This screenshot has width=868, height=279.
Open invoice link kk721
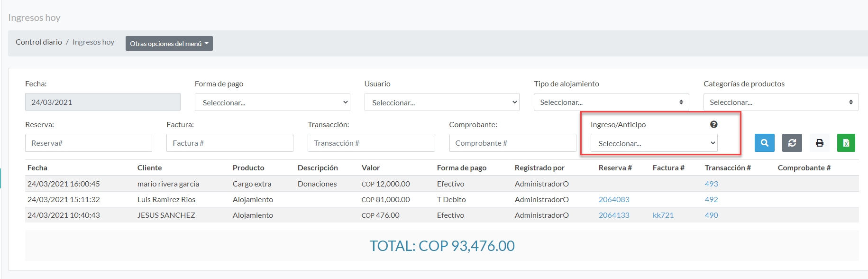coord(663,215)
